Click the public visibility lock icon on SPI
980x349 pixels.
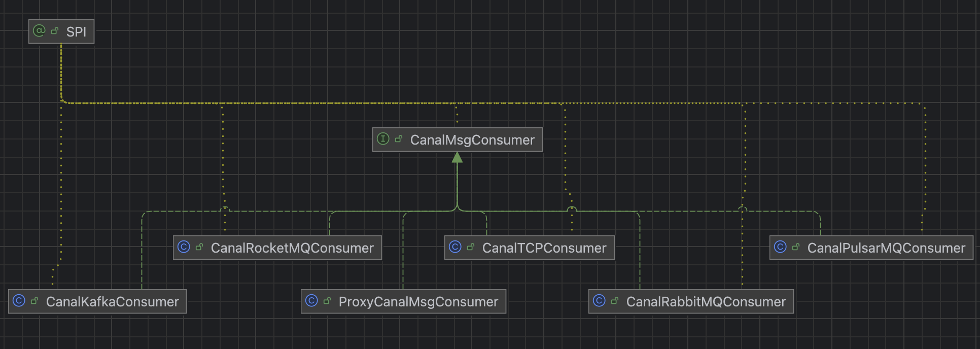[x=55, y=31]
